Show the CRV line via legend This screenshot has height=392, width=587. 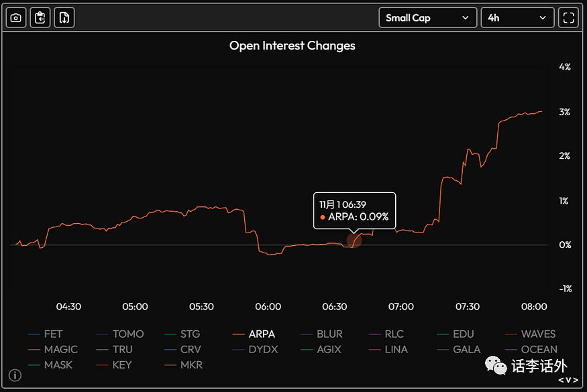[x=182, y=349]
